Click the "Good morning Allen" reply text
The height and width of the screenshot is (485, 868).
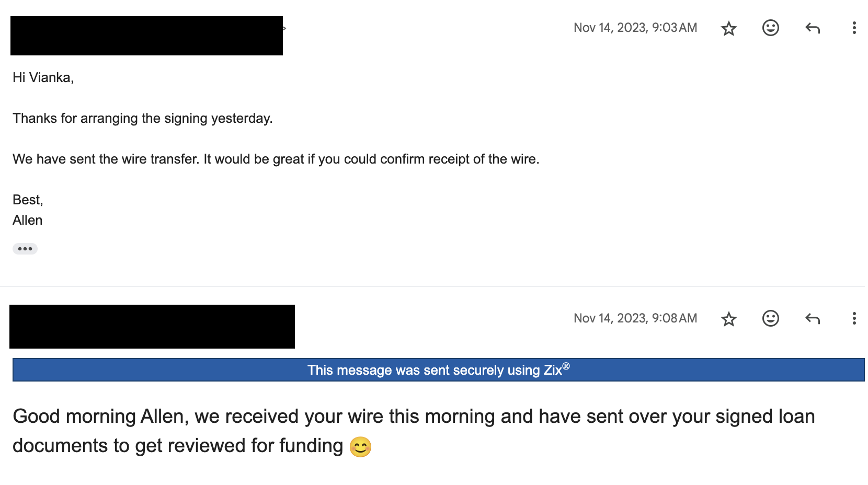pos(414,431)
